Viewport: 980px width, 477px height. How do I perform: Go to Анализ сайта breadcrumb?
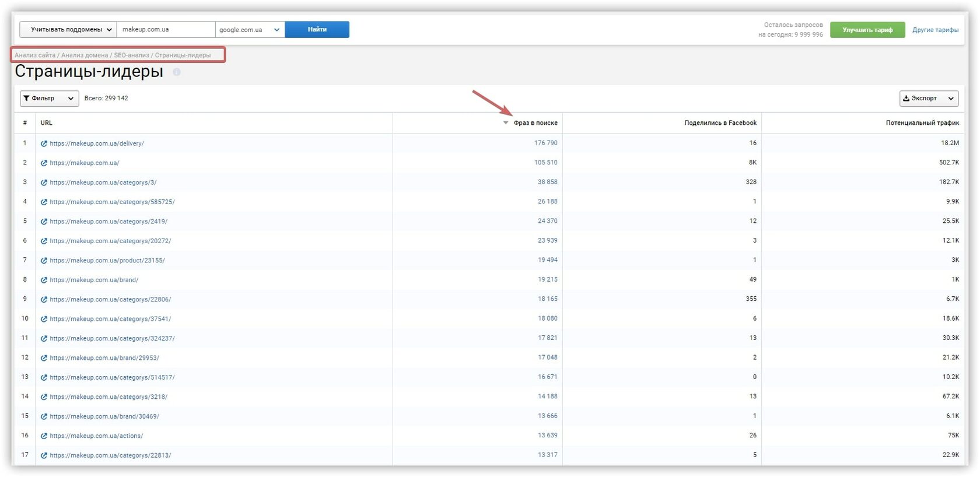point(35,55)
